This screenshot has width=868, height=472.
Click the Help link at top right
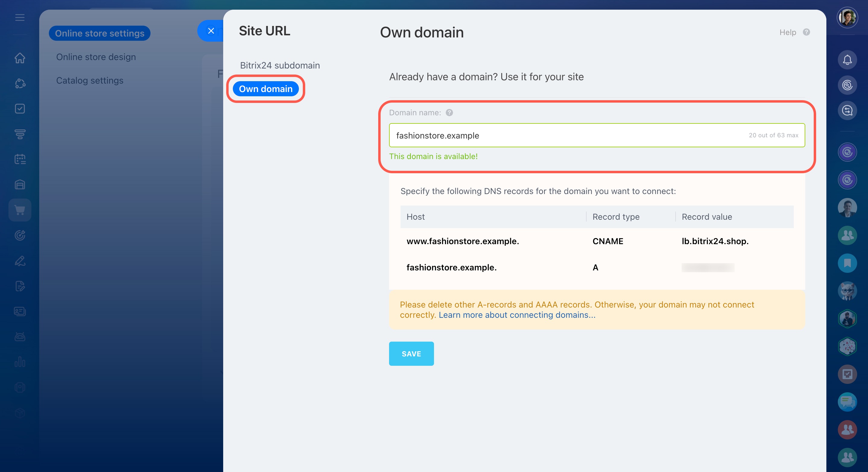pyautogui.click(x=788, y=32)
